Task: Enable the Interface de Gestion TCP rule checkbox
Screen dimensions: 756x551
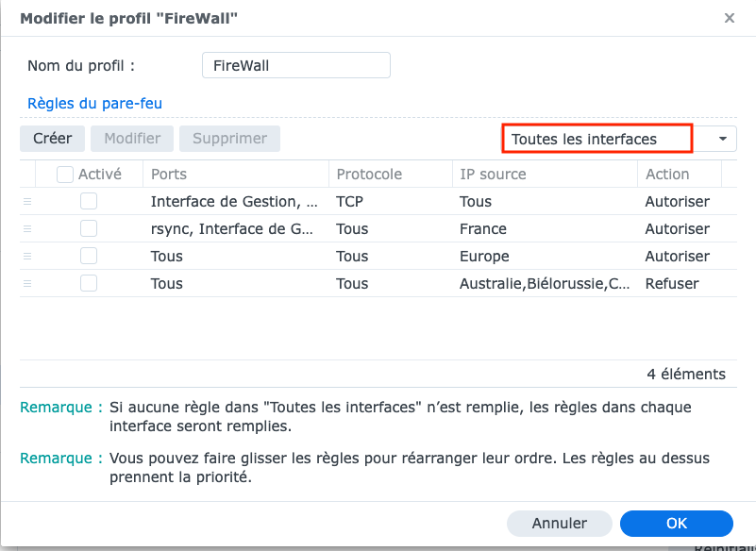Action: coord(89,201)
